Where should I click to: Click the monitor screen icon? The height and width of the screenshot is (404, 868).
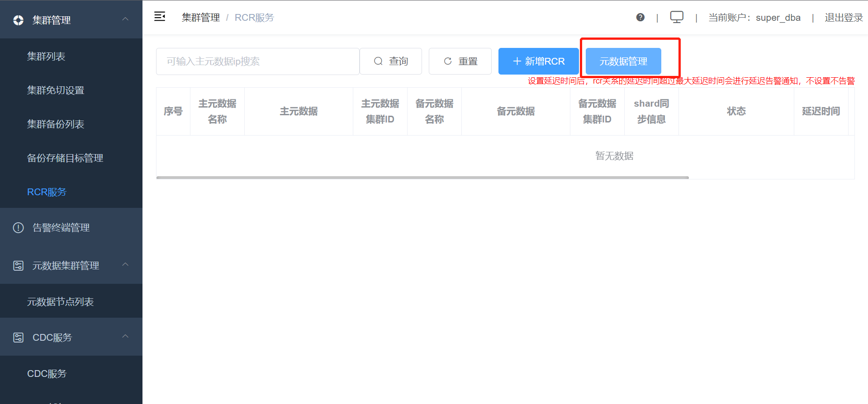(x=677, y=17)
